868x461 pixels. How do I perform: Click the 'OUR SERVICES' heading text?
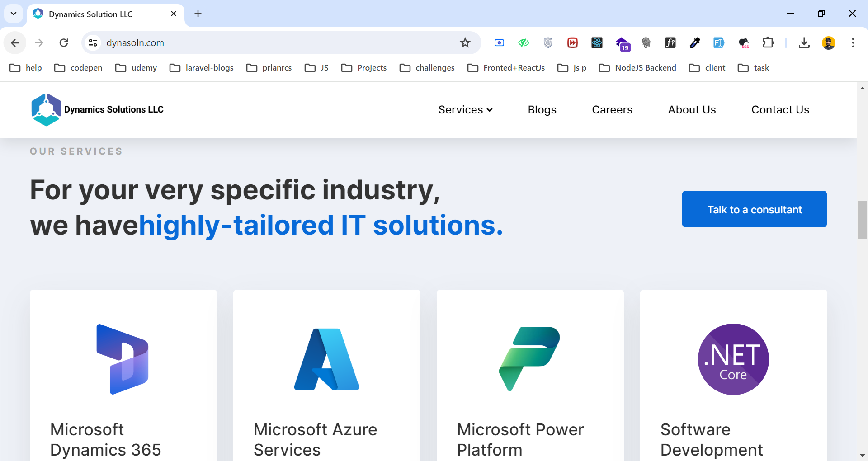point(76,151)
